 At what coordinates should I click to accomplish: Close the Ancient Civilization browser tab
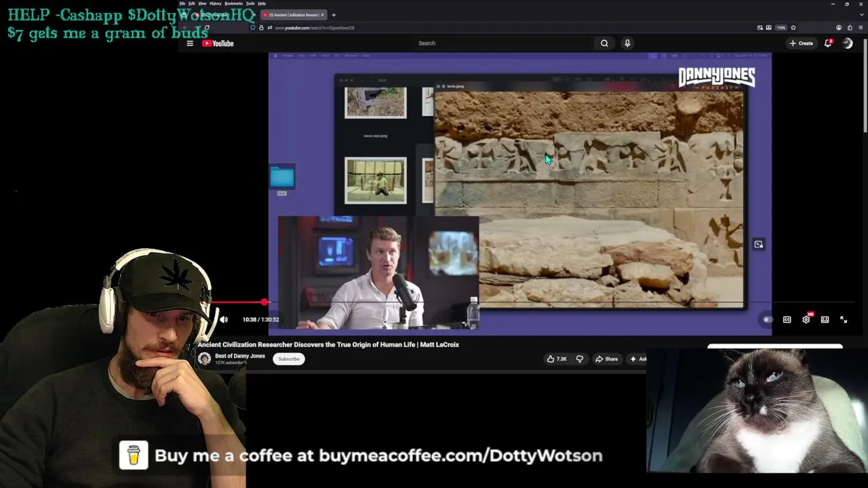pyautogui.click(x=323, y=15)
